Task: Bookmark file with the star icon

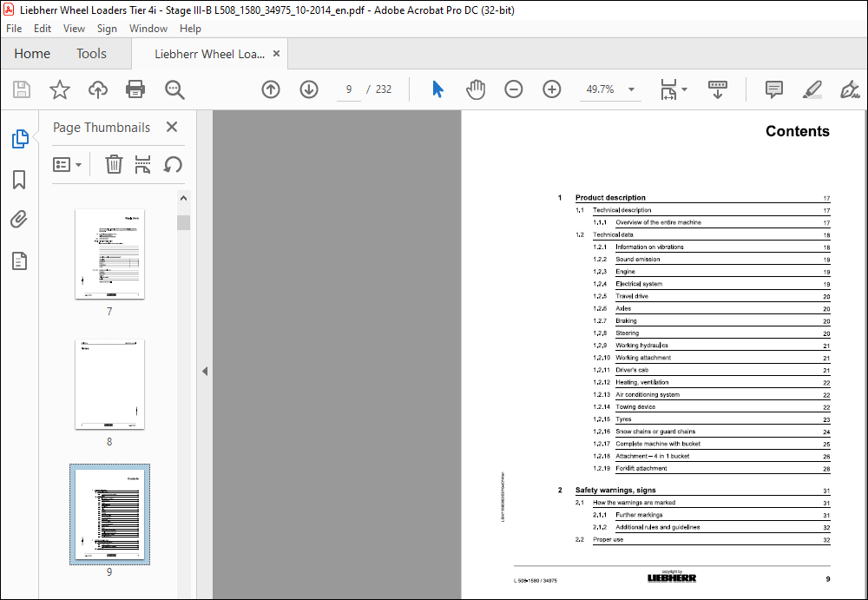Action: point(60,89)
